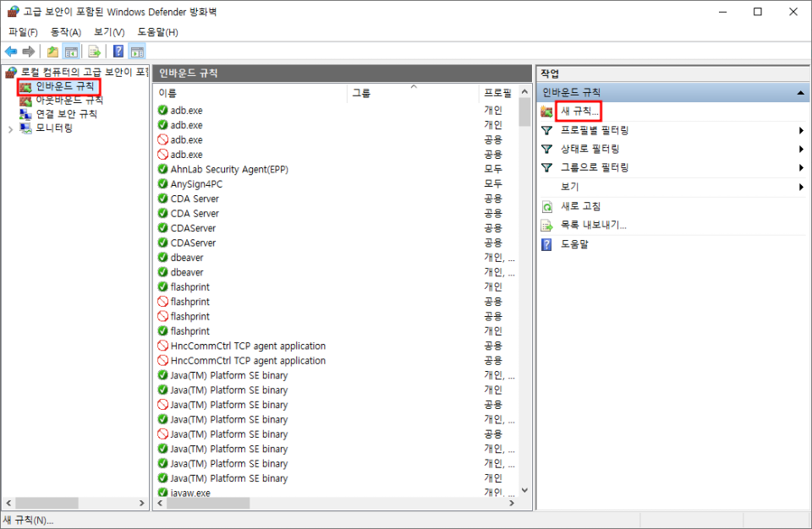Maximize the Windows Defender firewall window
Screen dimensions: 812x529
(758, 11)
